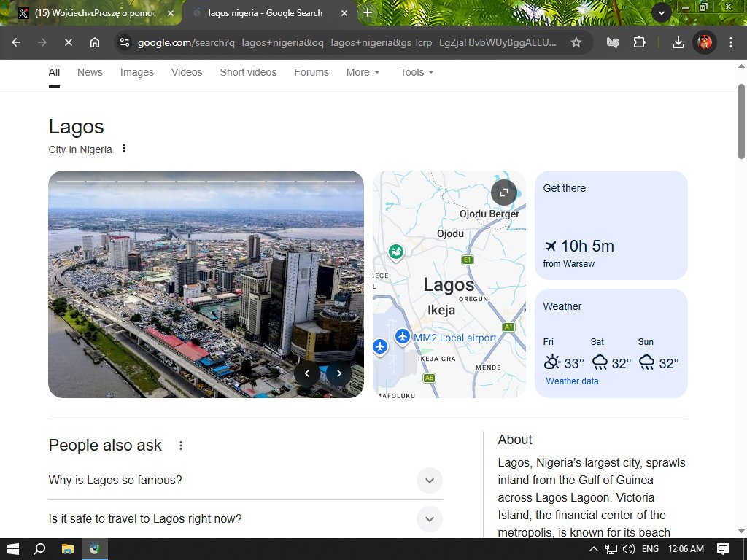Click the translate icon in the address bar

tap(613, 42)
